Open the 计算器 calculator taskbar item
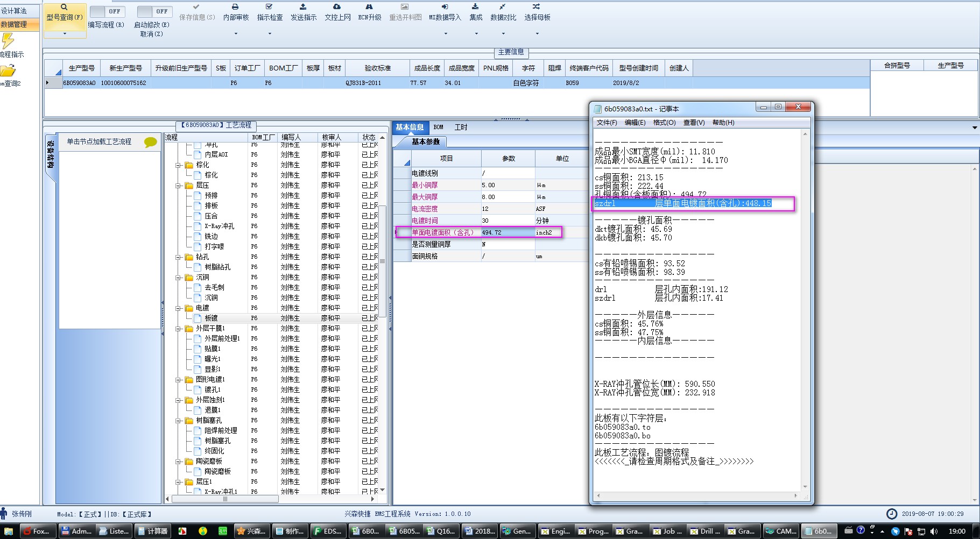Screen dimensions: 980x539 pyautogui.click(x=152, y=531)
